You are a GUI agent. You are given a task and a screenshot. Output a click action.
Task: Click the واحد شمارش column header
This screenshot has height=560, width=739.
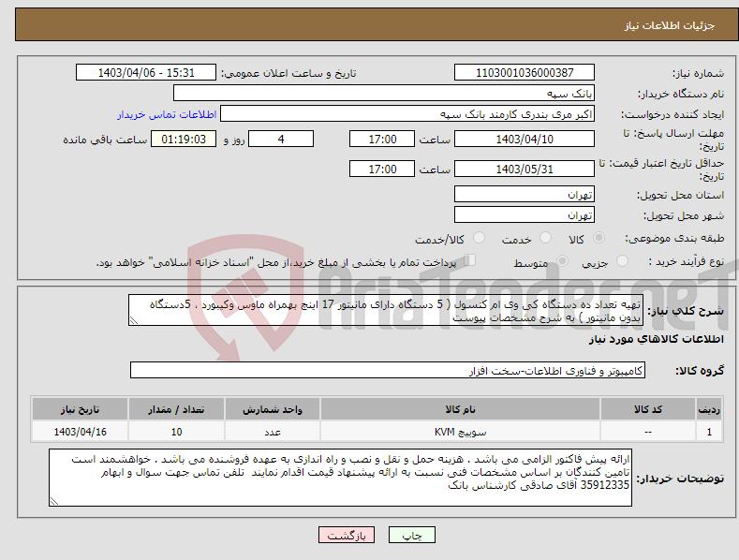point(273,409)
